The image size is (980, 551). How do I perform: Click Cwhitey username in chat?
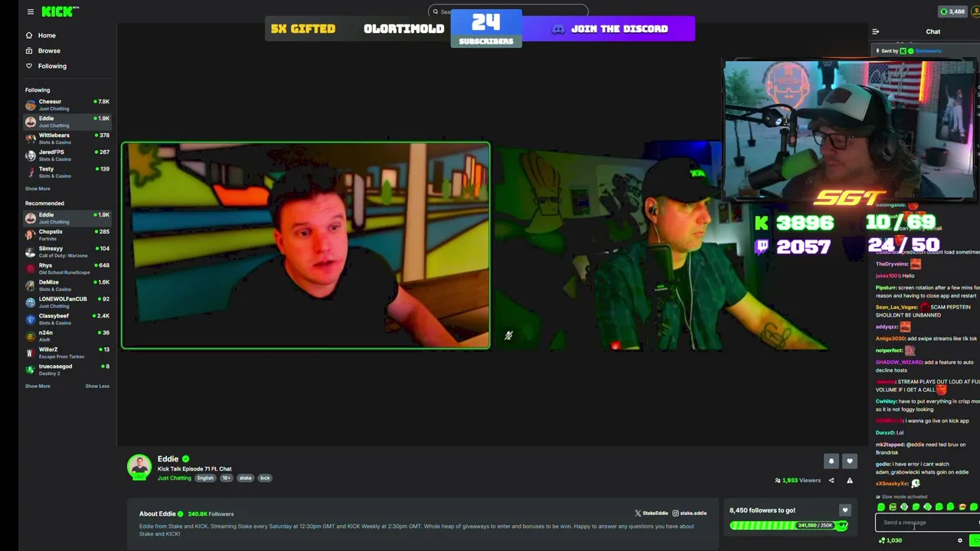(886, 401)
